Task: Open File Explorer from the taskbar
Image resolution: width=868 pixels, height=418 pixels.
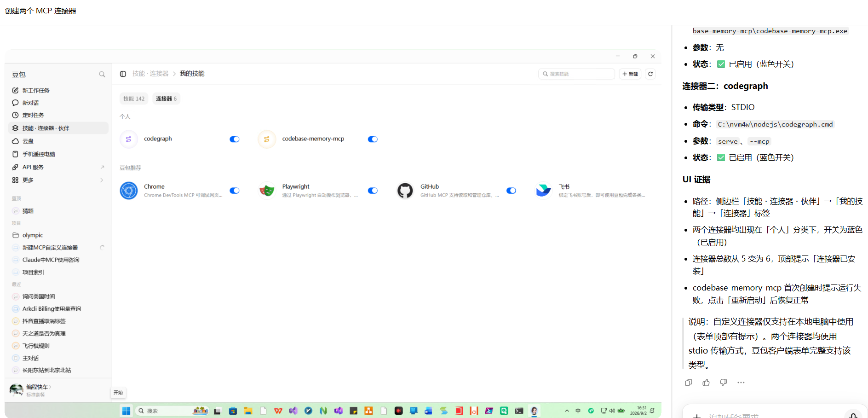Action: click(248, 411)
